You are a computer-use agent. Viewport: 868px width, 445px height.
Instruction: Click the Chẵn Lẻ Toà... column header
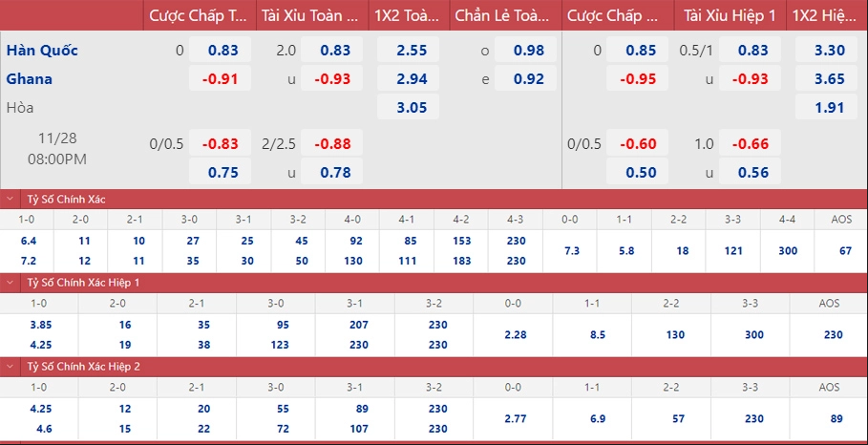click(505, 16)
